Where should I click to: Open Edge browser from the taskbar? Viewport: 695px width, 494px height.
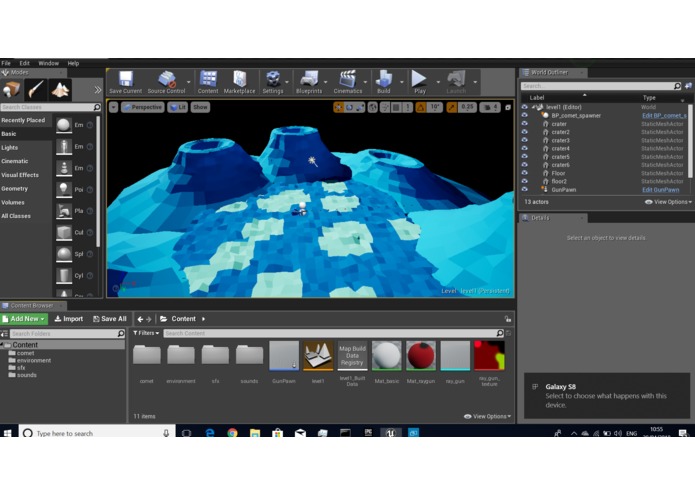(x=210, y=433)
